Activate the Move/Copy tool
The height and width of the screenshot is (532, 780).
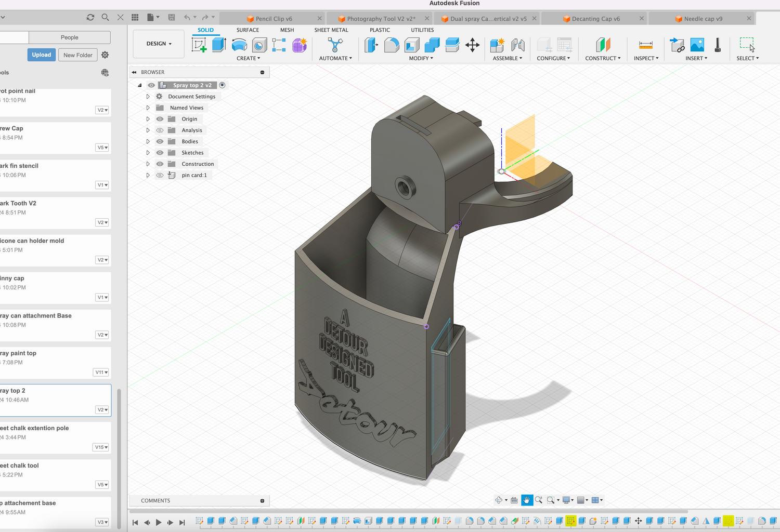pyautogui.click(x=472, y=45)
